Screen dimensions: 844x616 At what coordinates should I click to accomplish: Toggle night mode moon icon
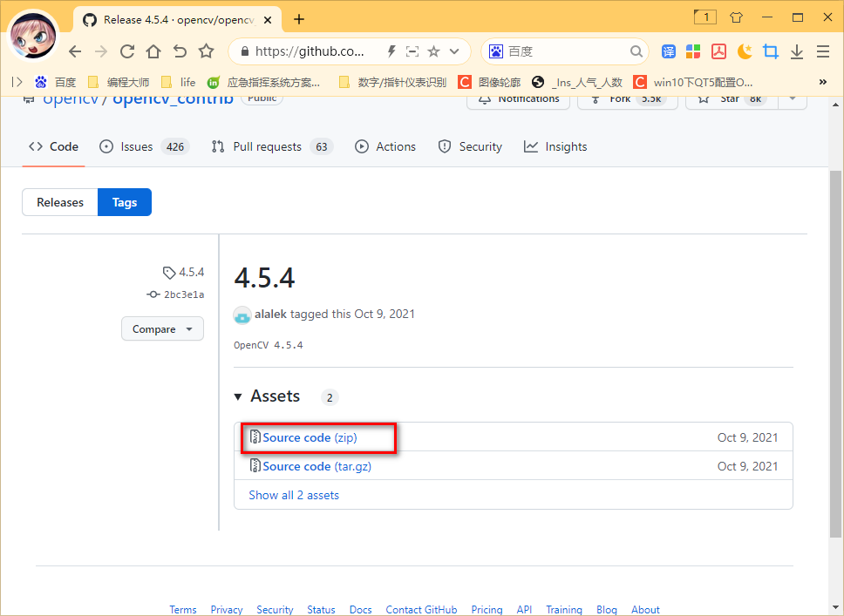(745, 51)
